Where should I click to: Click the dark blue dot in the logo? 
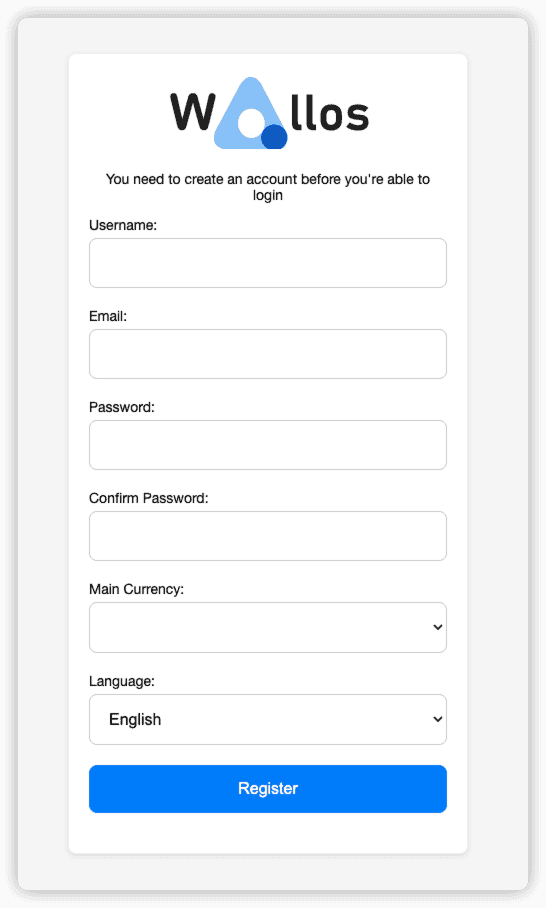click(274, 137)
